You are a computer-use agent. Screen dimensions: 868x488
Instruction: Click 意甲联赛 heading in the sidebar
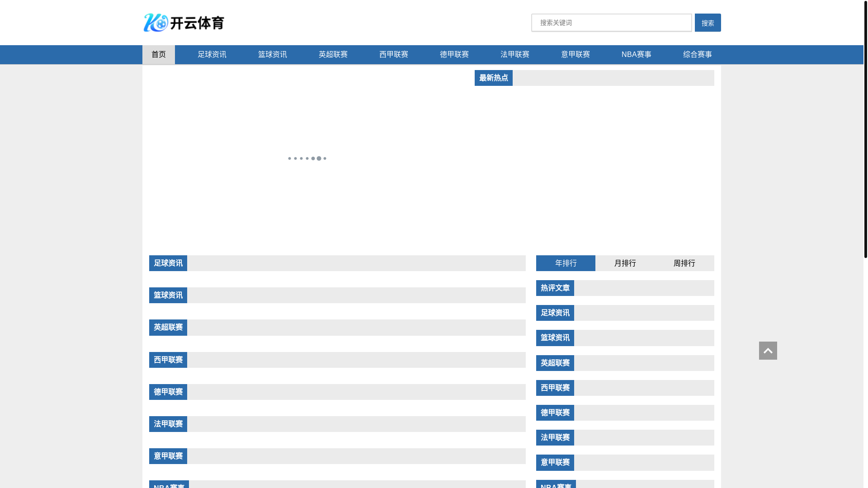point(555,462)
